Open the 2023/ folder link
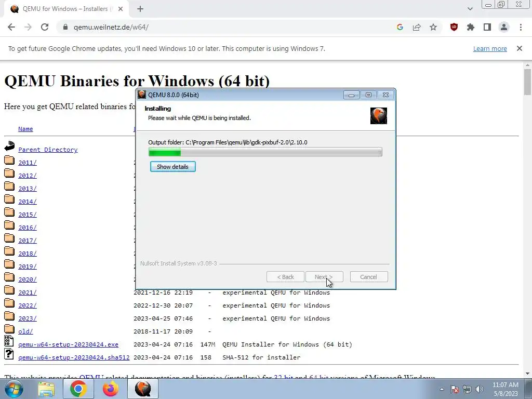Image resolution: width=532 pixels, height=399 pixels. (28, 318)
